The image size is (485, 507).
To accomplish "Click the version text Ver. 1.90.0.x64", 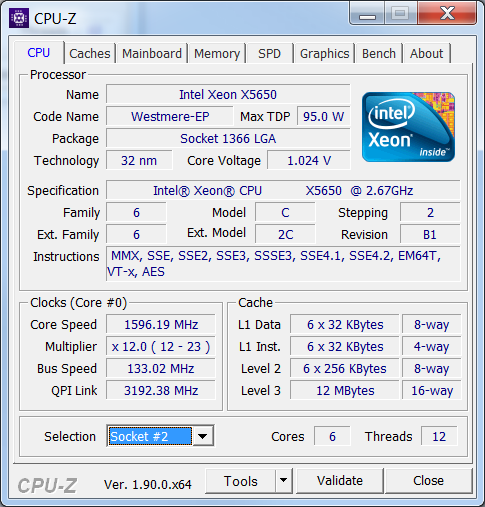I will click(x=148, y=484).
